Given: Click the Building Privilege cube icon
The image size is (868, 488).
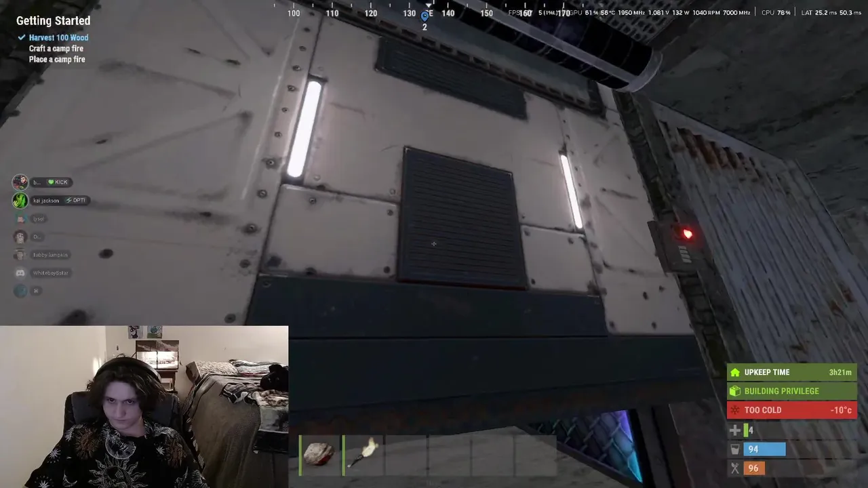Looking at the screenshot, I should [735, 391].
